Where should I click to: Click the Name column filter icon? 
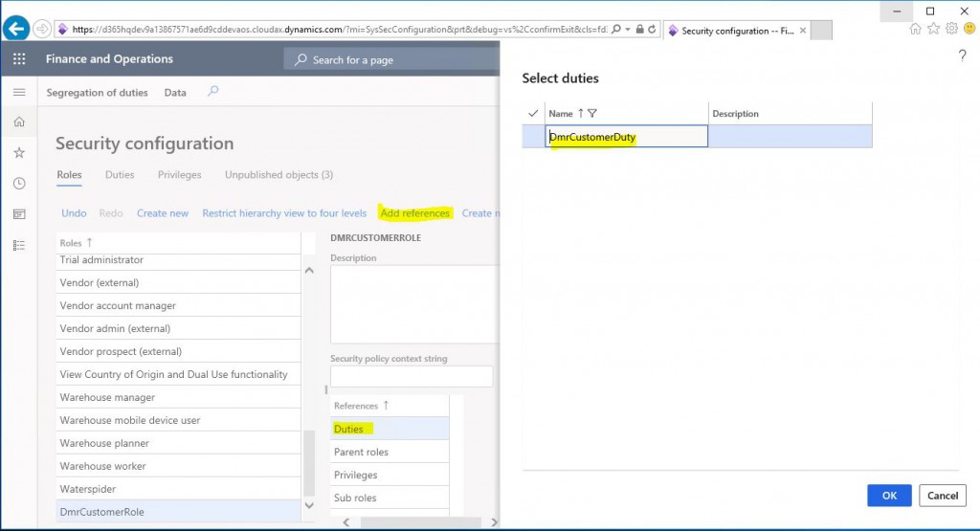pyautogui.click(x=592, y=113)
